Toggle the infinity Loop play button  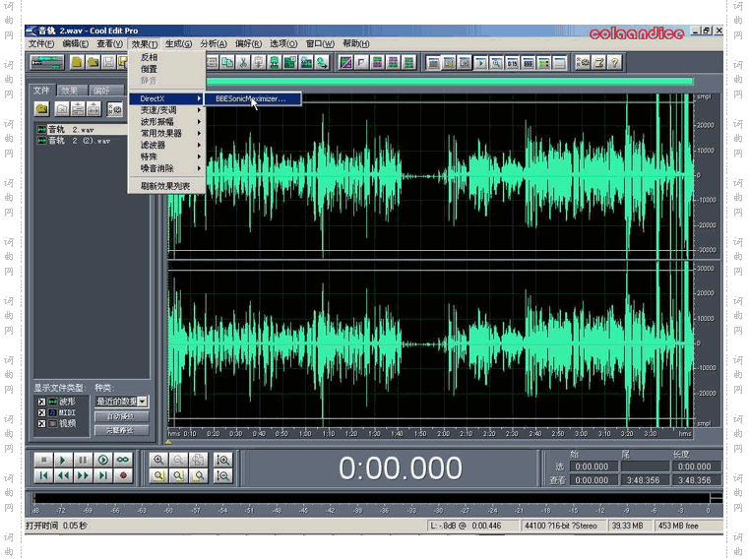[x=123, y=460]
